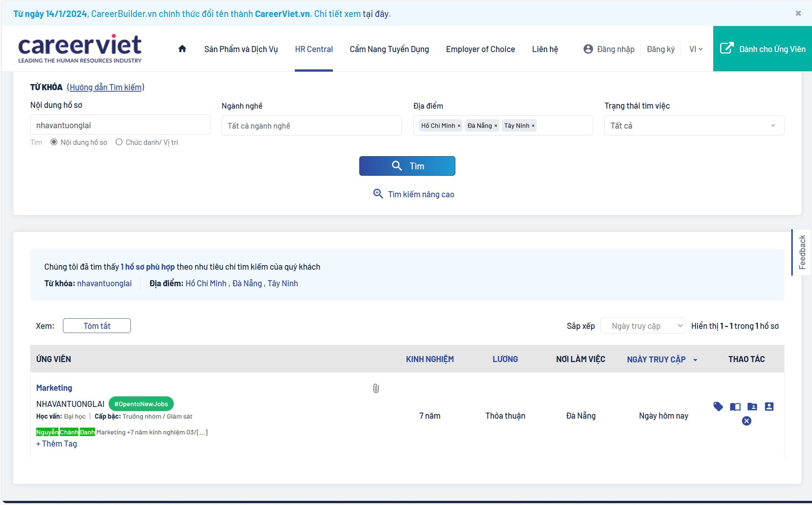Click the paperclip attachment icon beside Marketing
This screenshot has width=812, height=505.
[x=376, y=388]
